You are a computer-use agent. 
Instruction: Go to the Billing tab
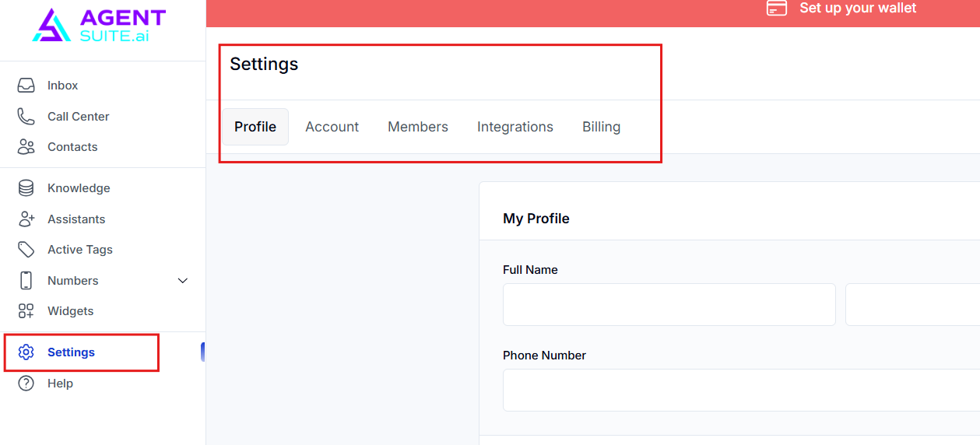(602, 127)
